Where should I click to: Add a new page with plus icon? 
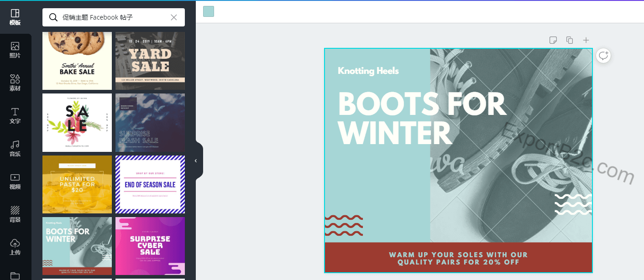coord(586,40)
